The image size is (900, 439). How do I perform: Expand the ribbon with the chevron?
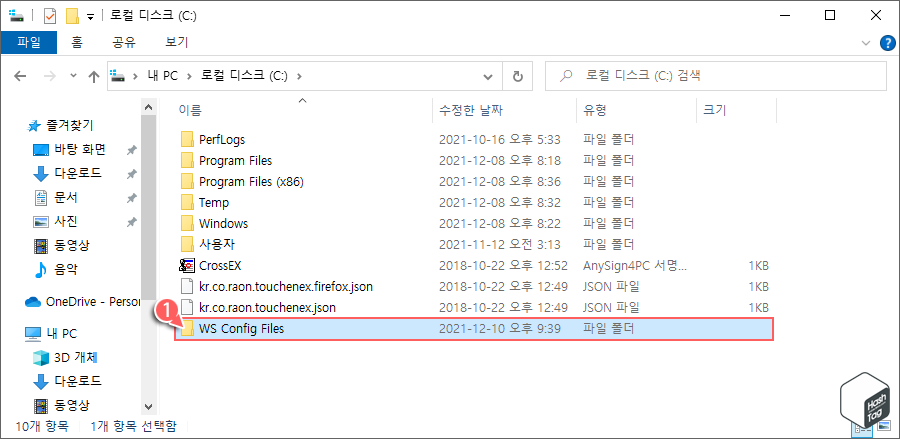click(x=866, y=42)
